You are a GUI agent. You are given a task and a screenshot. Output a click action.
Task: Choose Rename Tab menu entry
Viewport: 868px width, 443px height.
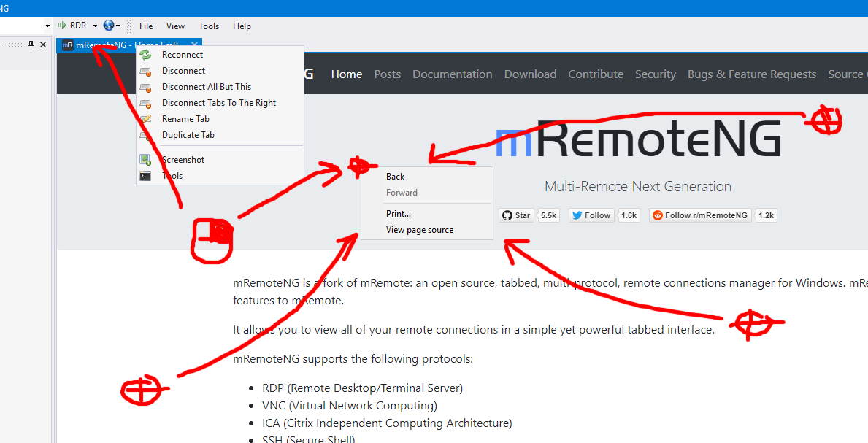coord(220,119)
